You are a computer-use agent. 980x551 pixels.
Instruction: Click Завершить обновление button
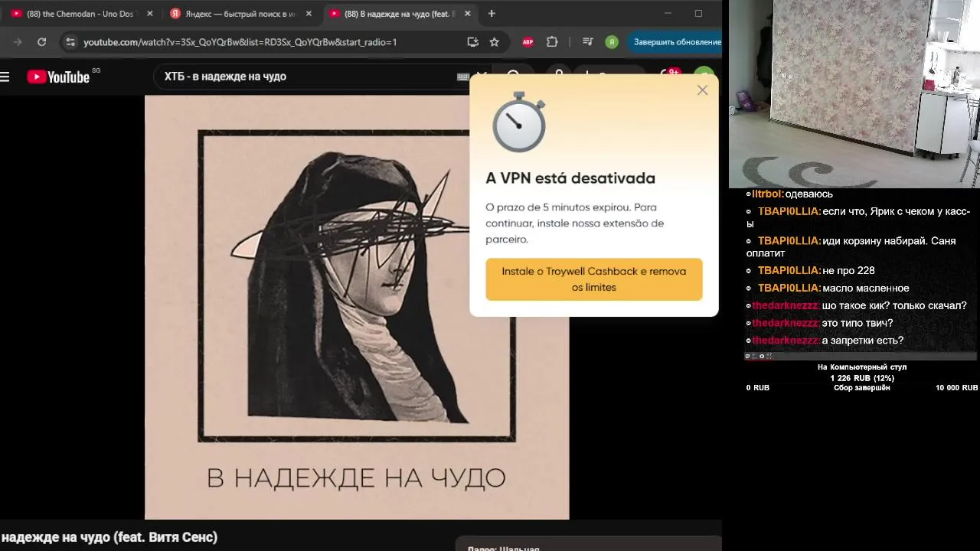(677, 42)
